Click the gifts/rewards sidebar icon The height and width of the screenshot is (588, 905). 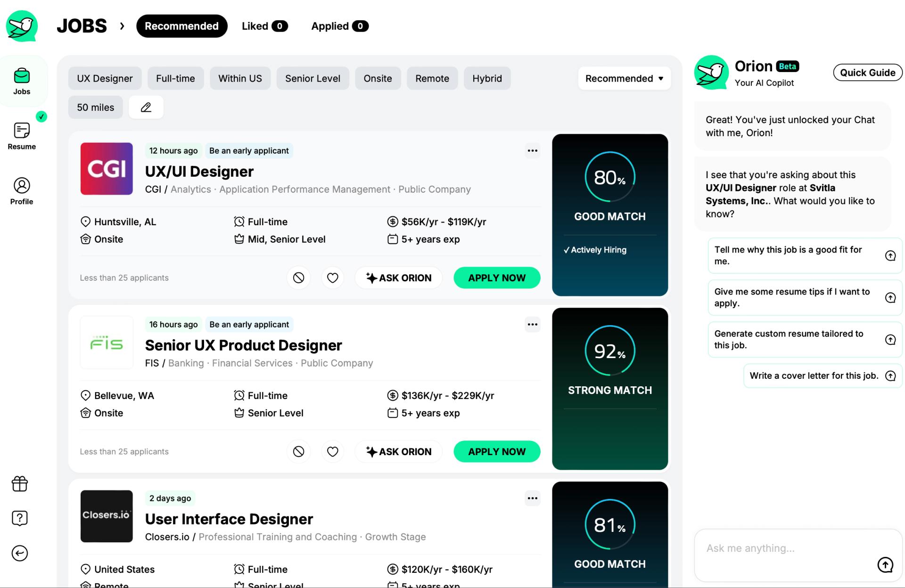click(20, 484)
